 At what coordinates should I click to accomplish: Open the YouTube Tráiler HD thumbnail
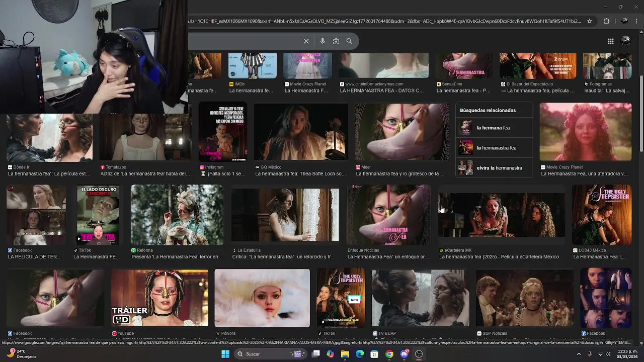click(x=159, y=298)
